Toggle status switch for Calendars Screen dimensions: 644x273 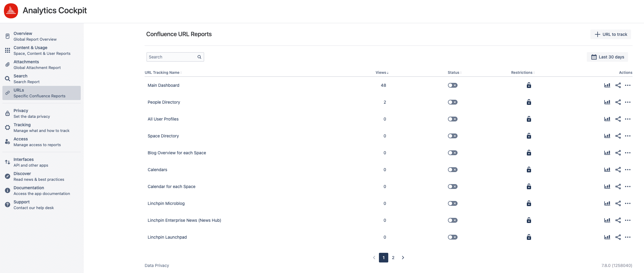click(x=452, y=170)
